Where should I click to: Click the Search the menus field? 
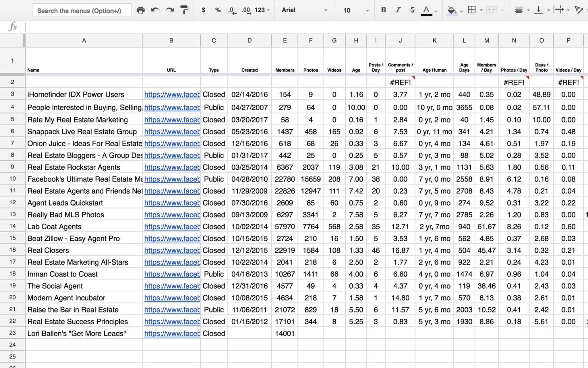82,11
